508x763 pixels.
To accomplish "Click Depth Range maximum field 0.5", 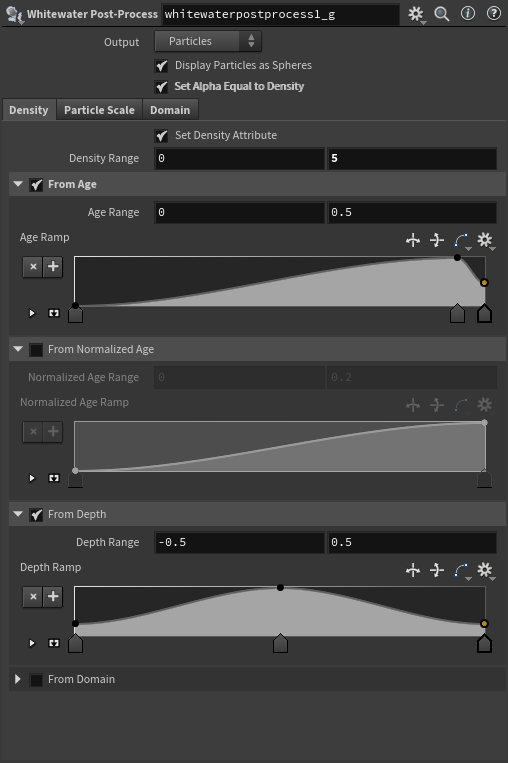I will tap(412, 543).
